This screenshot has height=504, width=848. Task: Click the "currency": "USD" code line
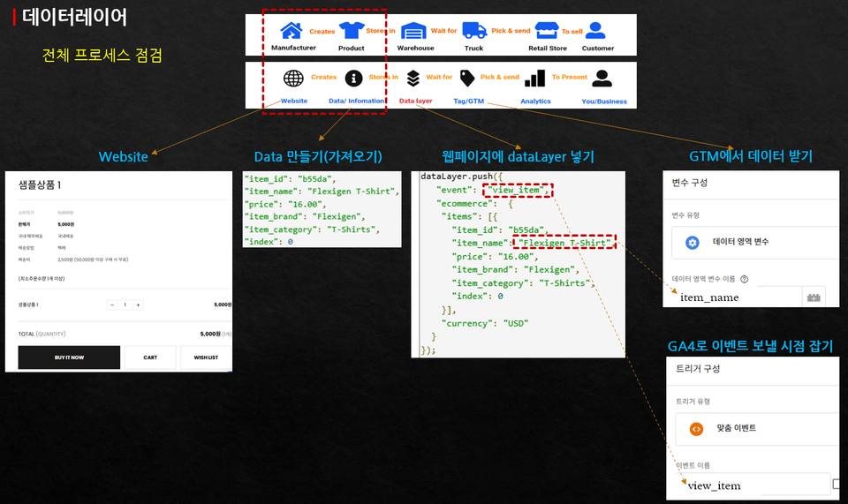(x=485, y=324)
